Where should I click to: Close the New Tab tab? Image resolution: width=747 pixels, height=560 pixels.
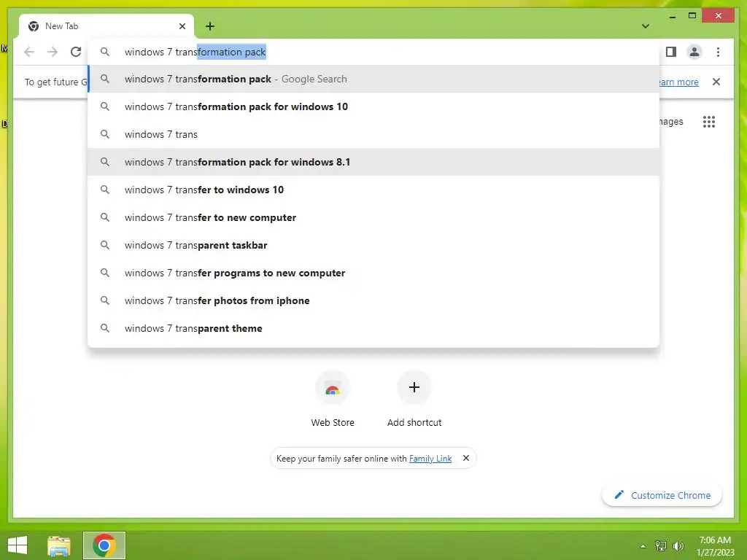(x=182, y=26)
